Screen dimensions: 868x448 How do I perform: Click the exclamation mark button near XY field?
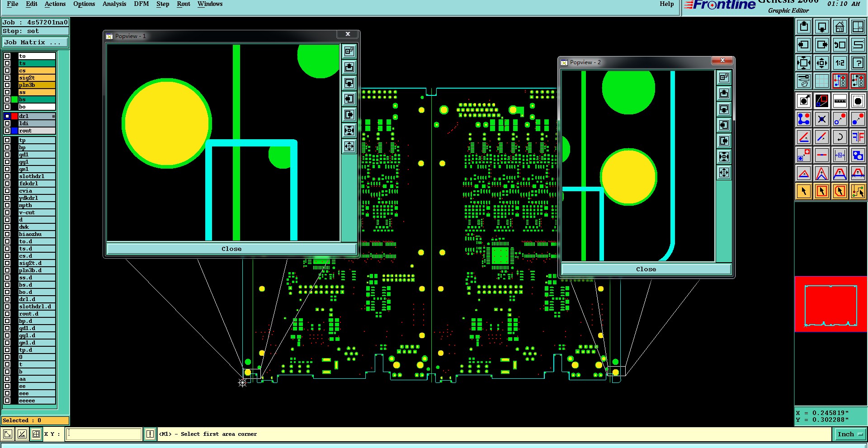(150, 434)
